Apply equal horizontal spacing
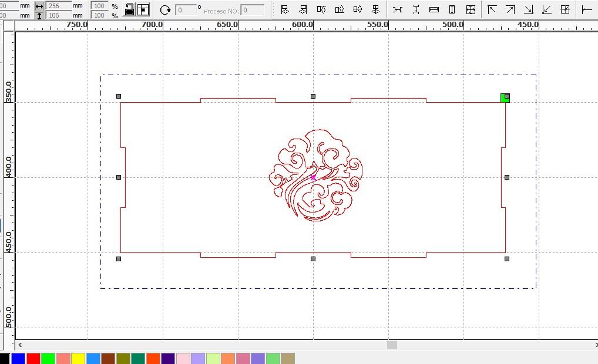Screen dimensions: 598x364 tap(398, 9)
